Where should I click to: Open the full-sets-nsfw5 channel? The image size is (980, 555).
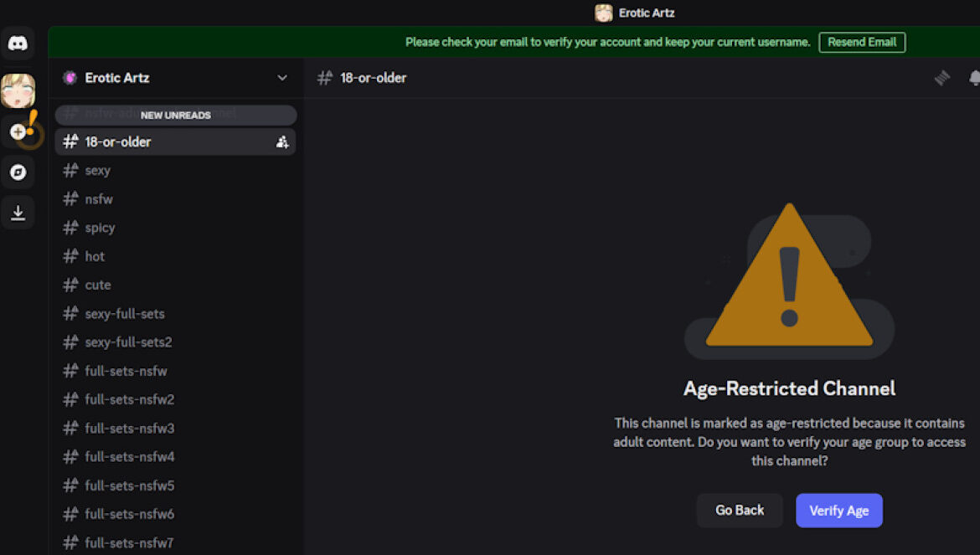[176, 486]
